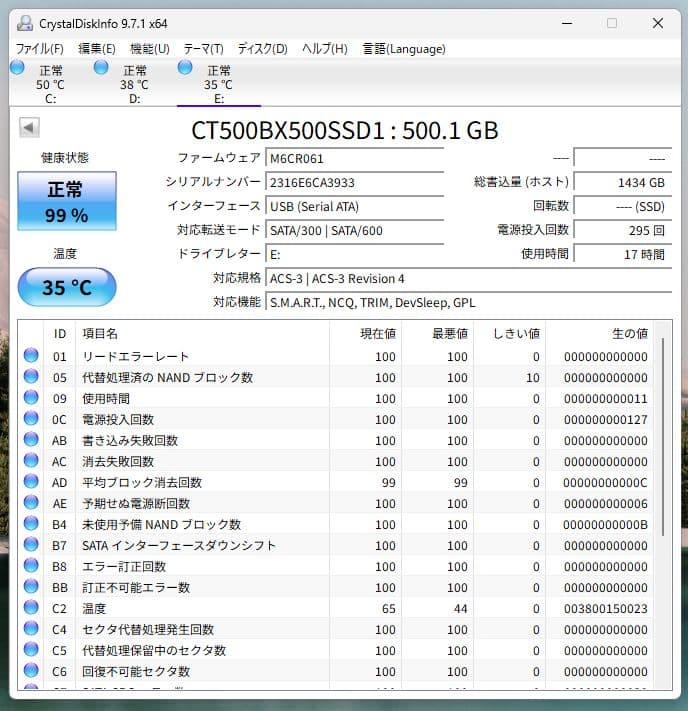Viewport: 688px width, 711px height.
Task: Open the 機能(U) menu
Action: click(x=149, y=49)
